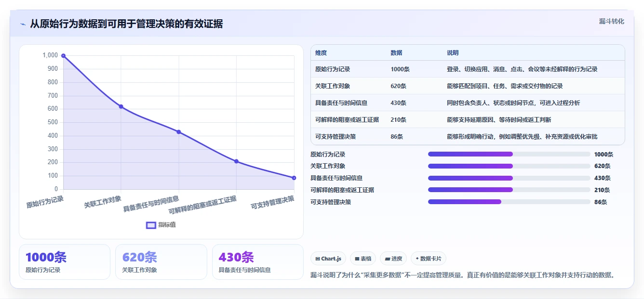Viewport: 644px width, 299px height.
Task: Click the description starting 能够形成明确行动
Action: coord(522,137)
